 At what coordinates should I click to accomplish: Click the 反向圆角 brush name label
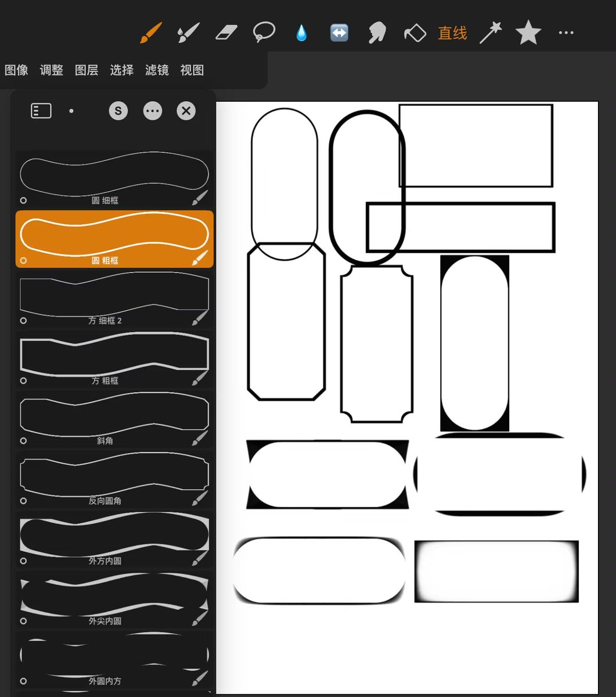point(105,501)
